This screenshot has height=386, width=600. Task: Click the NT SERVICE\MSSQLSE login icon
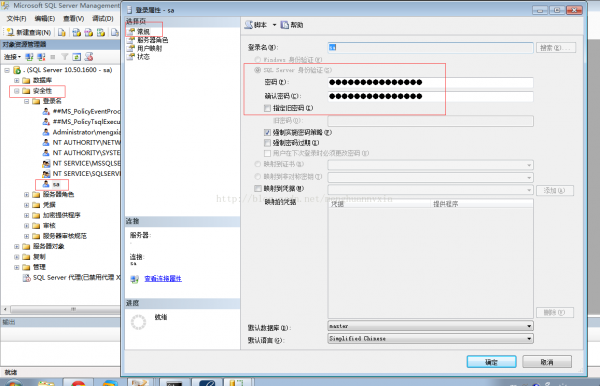(46, 163)
